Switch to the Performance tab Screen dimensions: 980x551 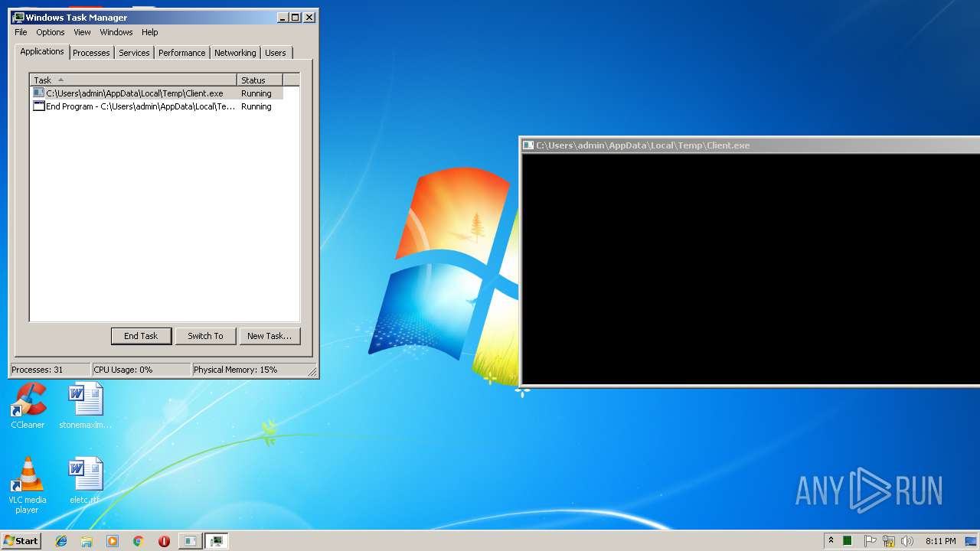182,53
